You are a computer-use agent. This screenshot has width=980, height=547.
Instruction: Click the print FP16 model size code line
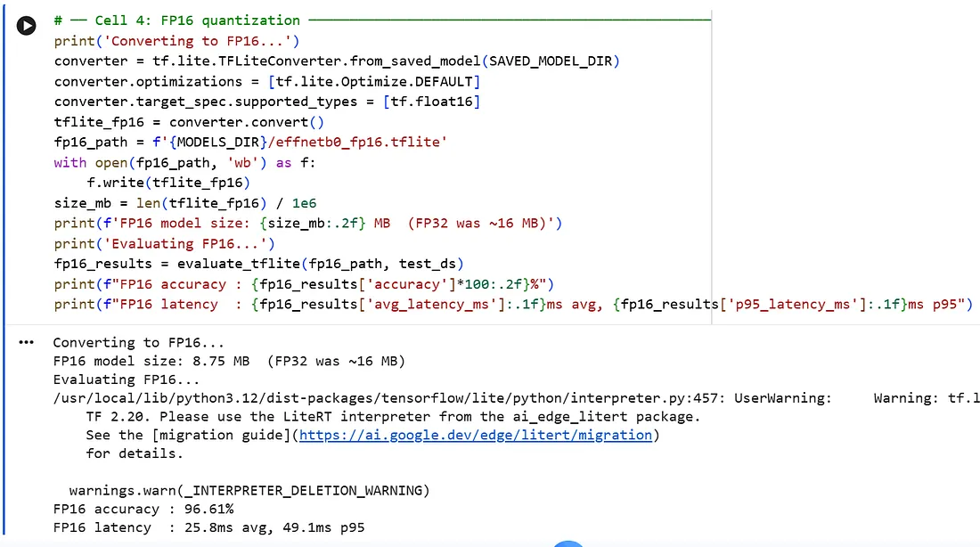[308, 224]
